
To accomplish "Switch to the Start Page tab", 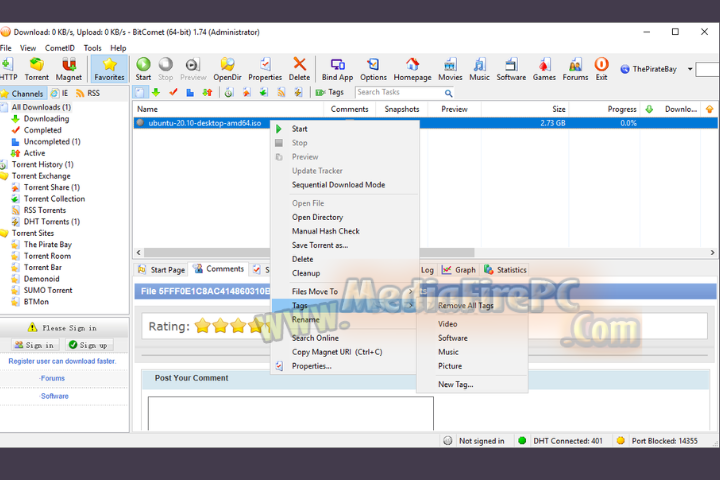I will point(161,270).
